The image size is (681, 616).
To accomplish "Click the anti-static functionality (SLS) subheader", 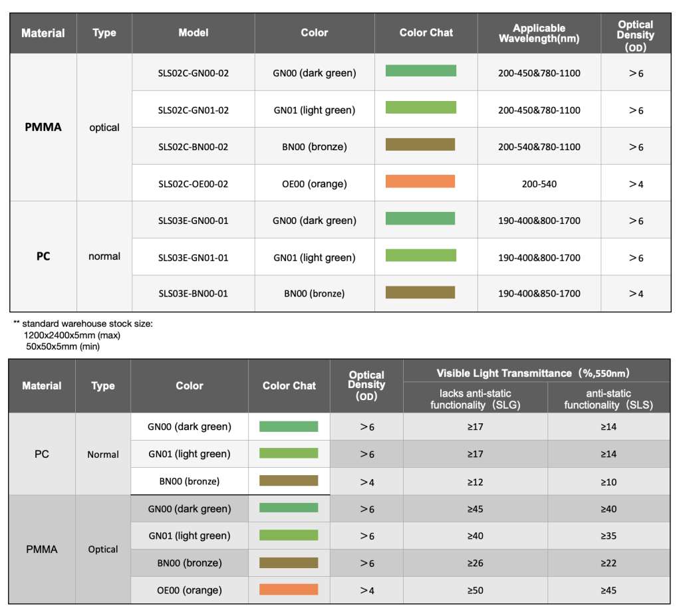I will [609, 399].
